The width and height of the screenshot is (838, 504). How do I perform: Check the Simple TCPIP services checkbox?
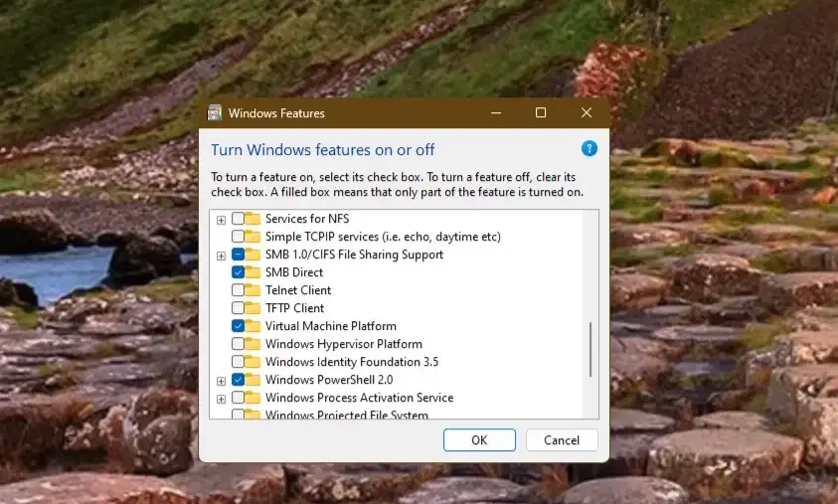coord(238,237)
